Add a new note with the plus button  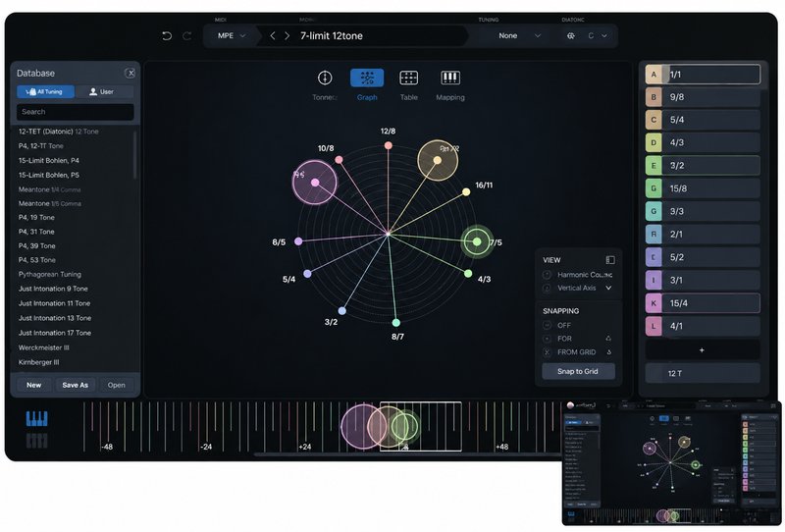[702, 350]
